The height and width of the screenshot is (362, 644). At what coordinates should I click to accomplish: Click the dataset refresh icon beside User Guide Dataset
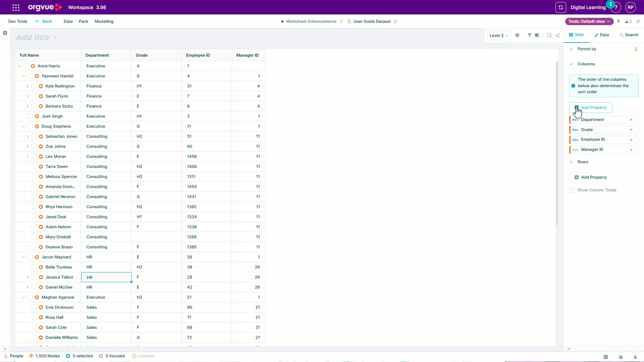(396, 21)
